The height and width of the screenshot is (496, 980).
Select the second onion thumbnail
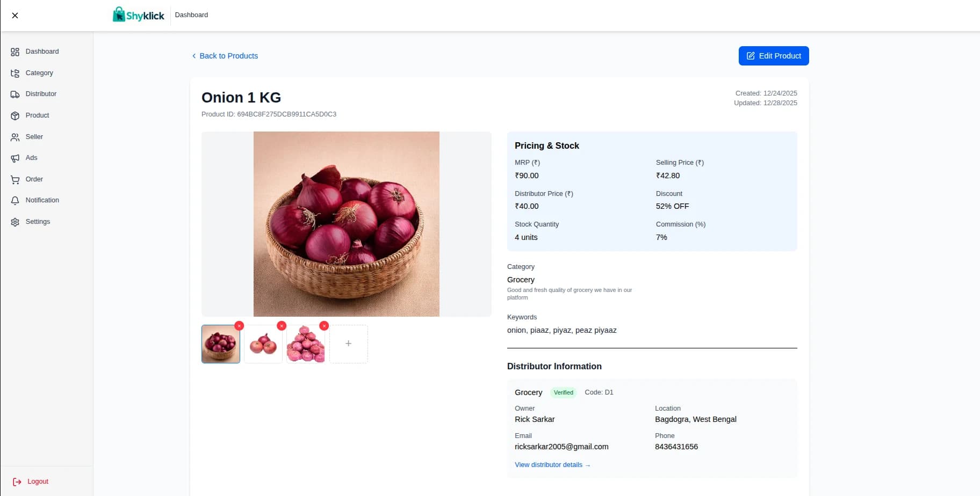pyautogui.click(x=263, y=344)
